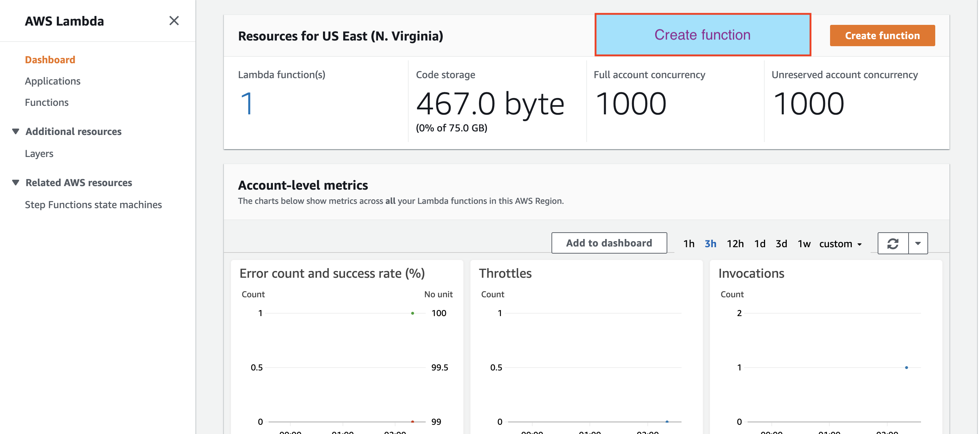
Task: Collapse the Related AWS resources section
Action: coord(16,183)
